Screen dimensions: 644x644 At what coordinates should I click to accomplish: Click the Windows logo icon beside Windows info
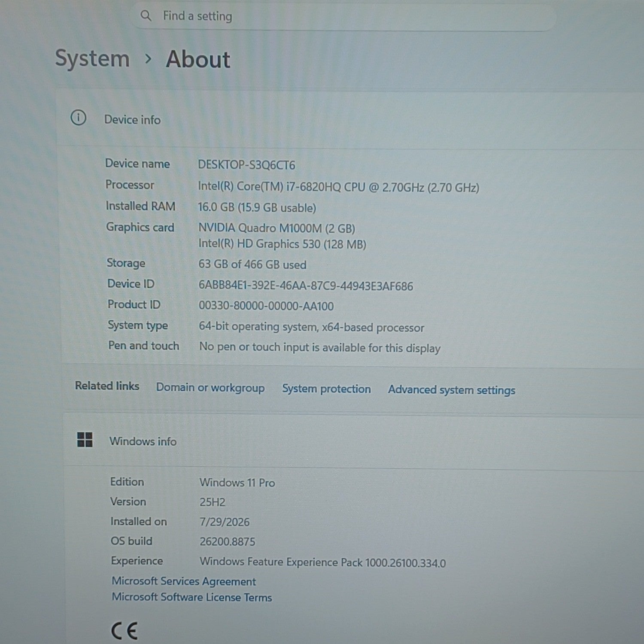pyautogui.click(x=85, y=439)
